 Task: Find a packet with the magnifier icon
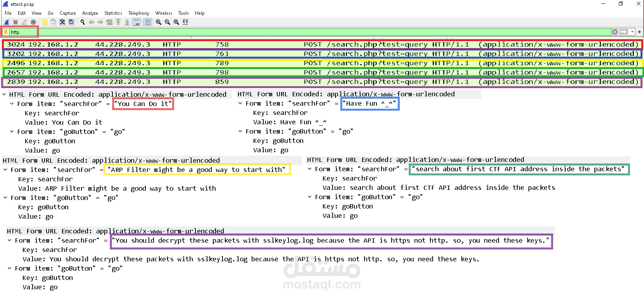pyautogui.click(x=83, y=22)
